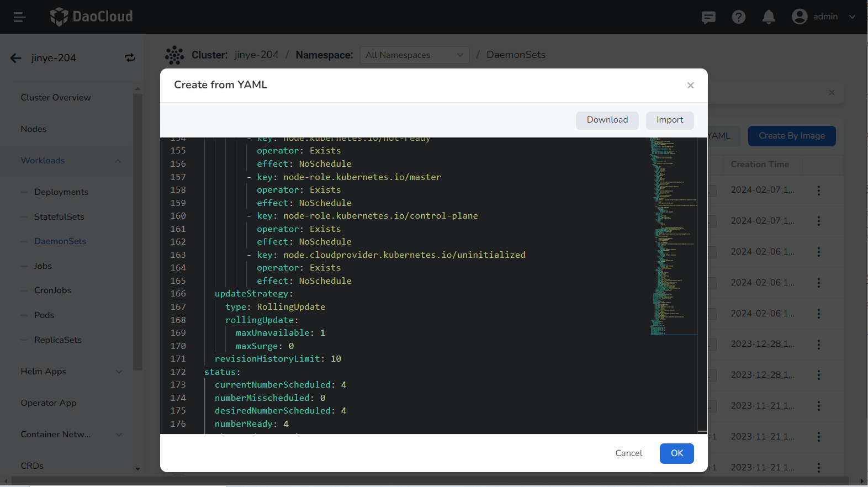Click the back arrow beside jinye-204
The height and width of the screenshot is (487, 868).
15,58
